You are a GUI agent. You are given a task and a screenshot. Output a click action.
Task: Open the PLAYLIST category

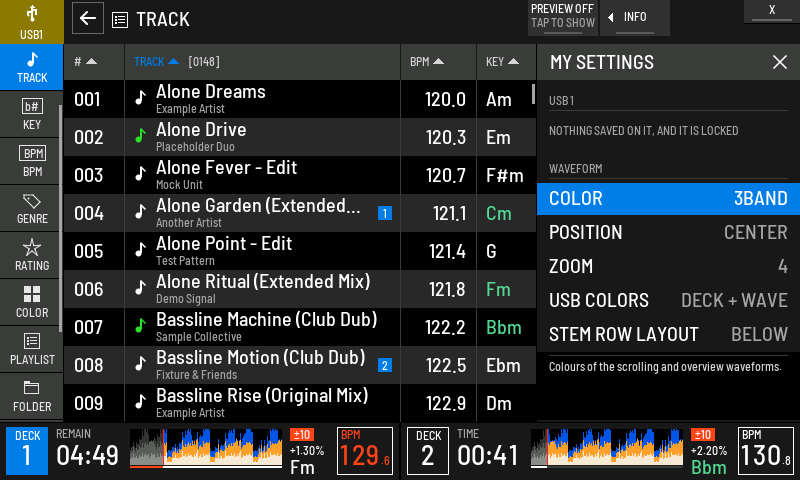[x=32, y=349]
